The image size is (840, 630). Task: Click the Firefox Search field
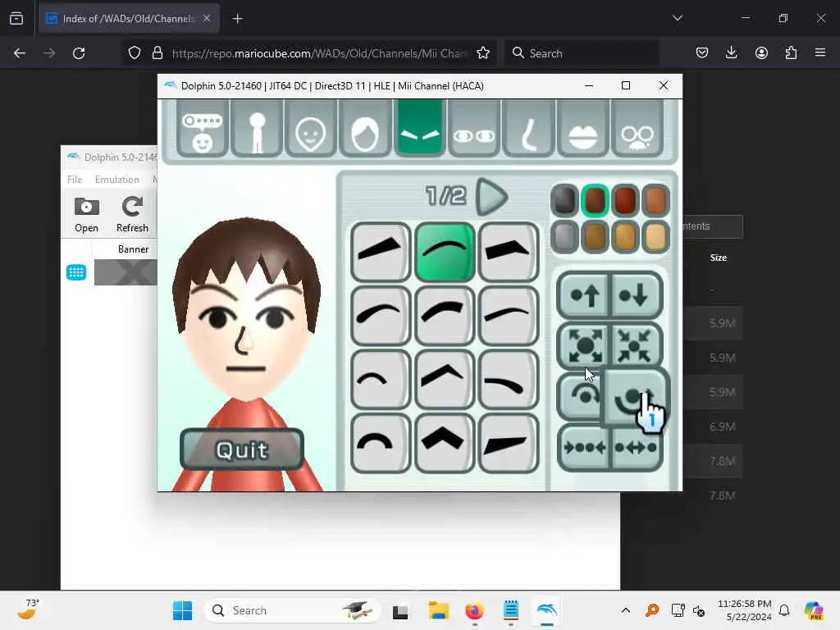click(582, 53)
